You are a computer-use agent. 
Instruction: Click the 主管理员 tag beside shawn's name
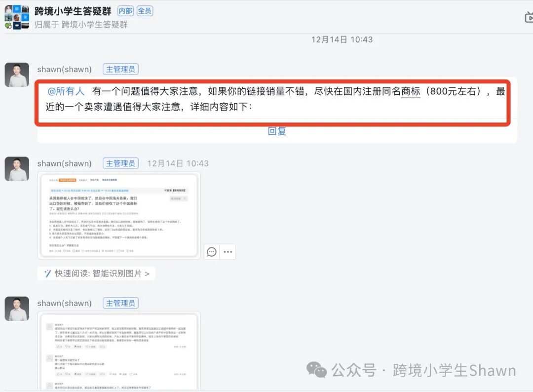(120, 69)
